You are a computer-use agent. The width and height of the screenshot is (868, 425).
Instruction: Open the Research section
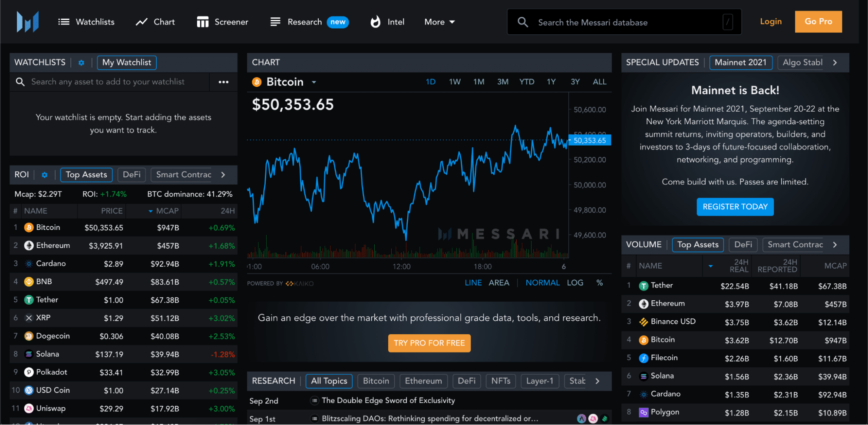pos(309,22)
